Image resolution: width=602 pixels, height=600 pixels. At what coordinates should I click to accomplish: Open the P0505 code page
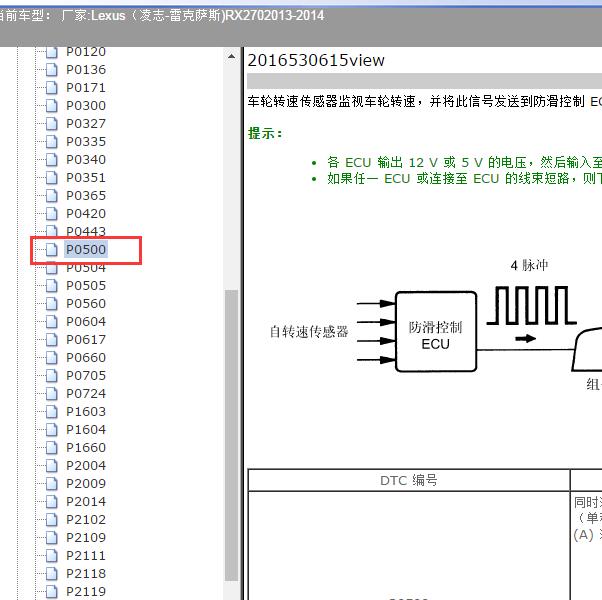86,286
